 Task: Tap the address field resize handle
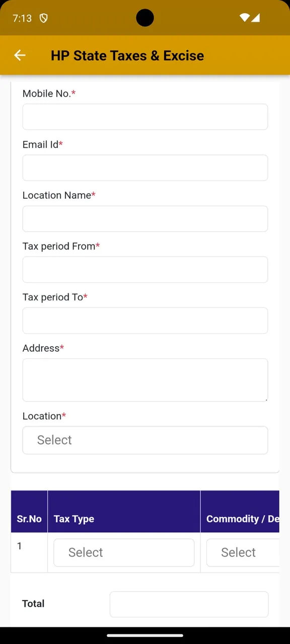(265, 398)
